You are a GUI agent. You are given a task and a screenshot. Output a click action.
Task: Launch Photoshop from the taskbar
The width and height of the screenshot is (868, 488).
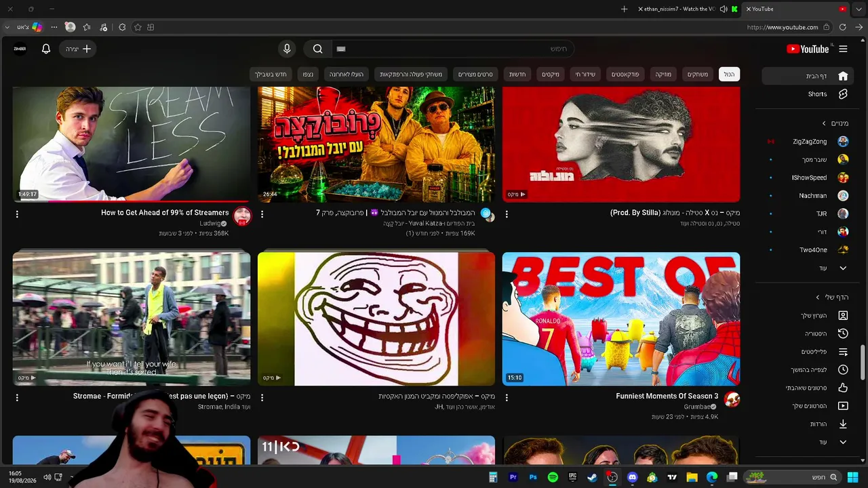pos(533,477)
